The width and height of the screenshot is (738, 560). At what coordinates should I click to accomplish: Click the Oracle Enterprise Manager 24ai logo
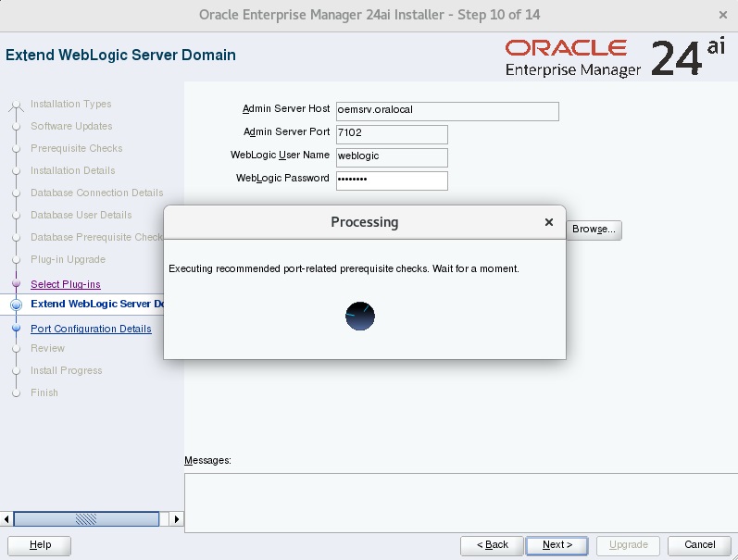tap(615, 58)
